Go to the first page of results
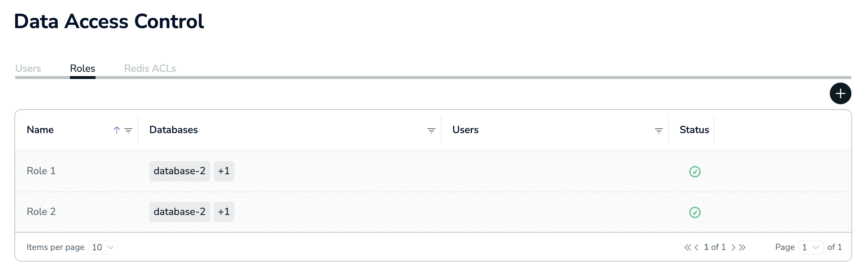This screenshot has height=277, width=868. 687,247
